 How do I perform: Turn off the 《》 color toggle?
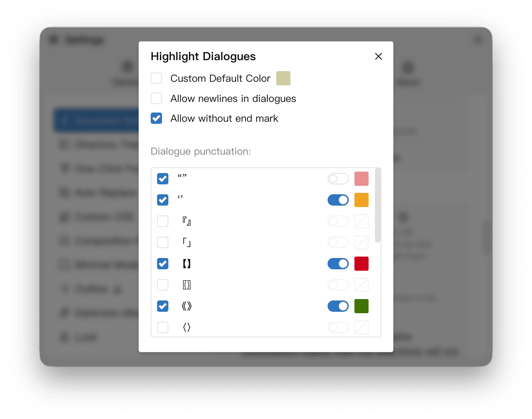(338, 306)
